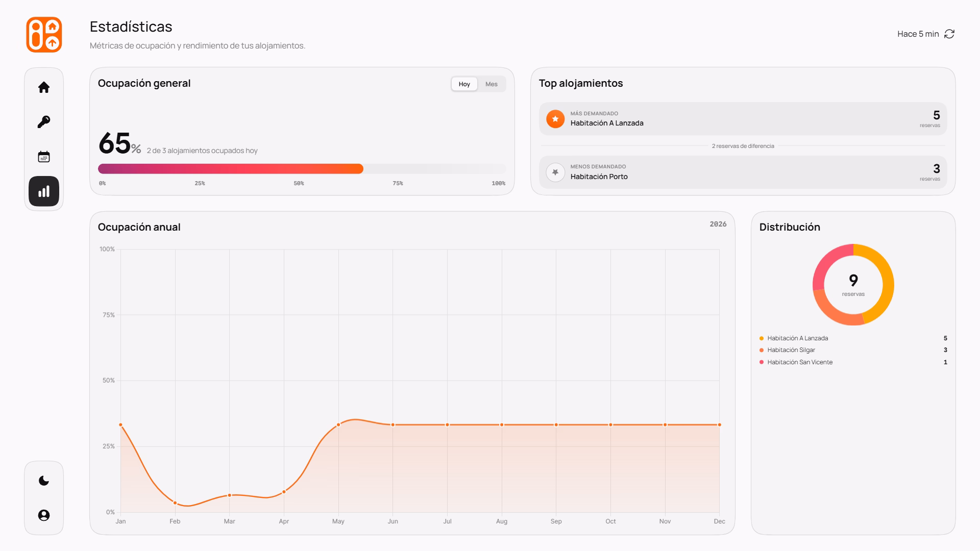This screenshot has height=551, width=980.
Task: Click the 2026 year label
Action: pos(718,224)
